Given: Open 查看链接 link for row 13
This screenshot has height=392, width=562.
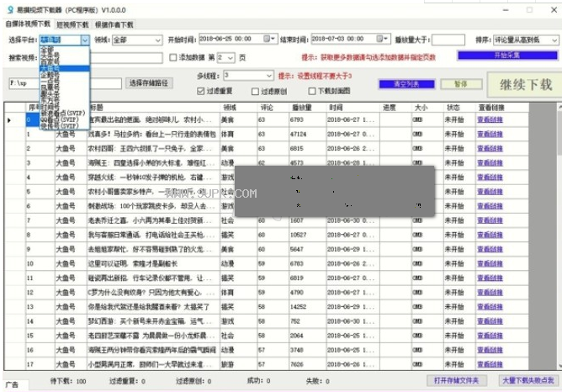Looking at the screenshot, I should point(490,307).
